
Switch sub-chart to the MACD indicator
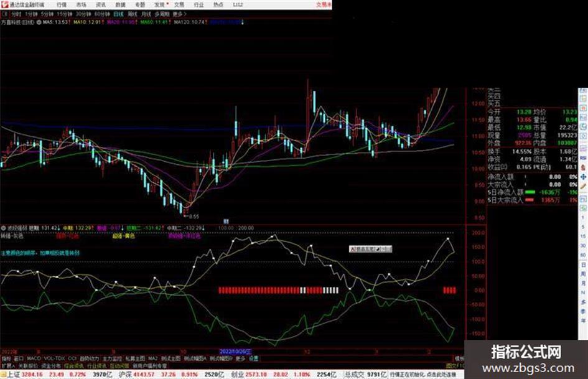click(x=34, y=358)
